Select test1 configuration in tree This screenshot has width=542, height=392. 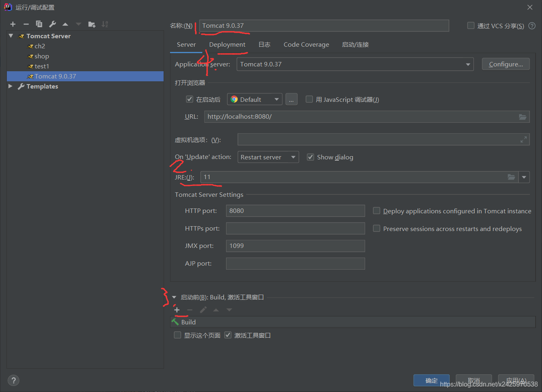pyautogui.click(x=42, y=66)
